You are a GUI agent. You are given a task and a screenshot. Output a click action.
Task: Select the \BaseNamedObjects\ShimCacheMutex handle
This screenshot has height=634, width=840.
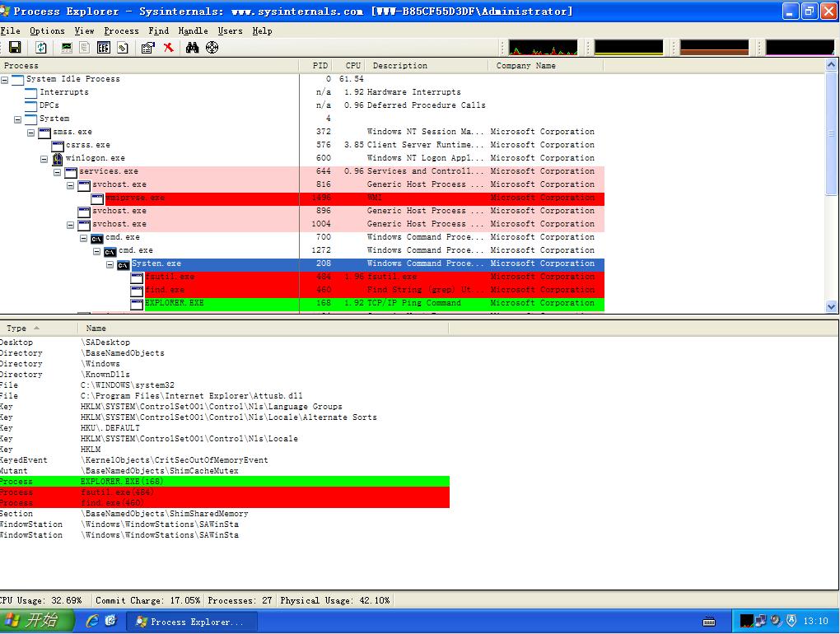[225, 471]
